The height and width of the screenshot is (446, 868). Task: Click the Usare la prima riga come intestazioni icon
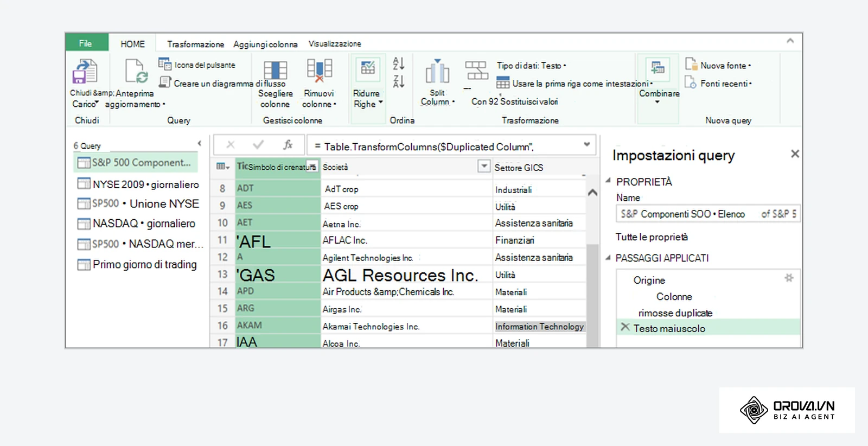click(x=503, y=83)
